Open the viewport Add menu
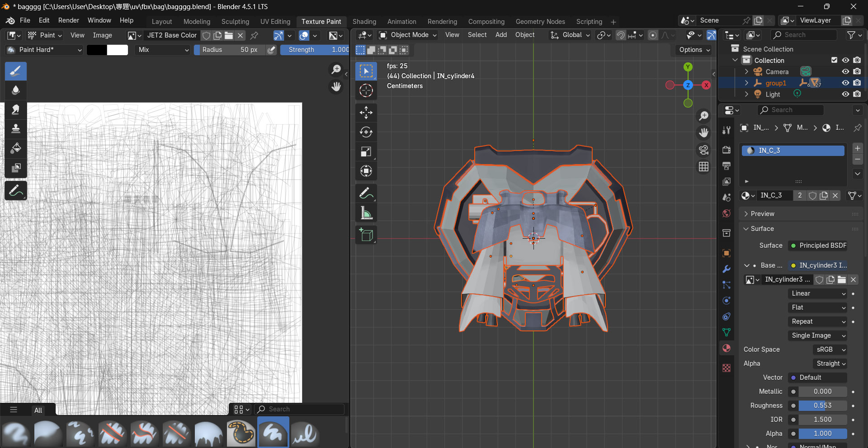Image resolution: width=868 pixels, height=448 pixels. tap(501, 35)
